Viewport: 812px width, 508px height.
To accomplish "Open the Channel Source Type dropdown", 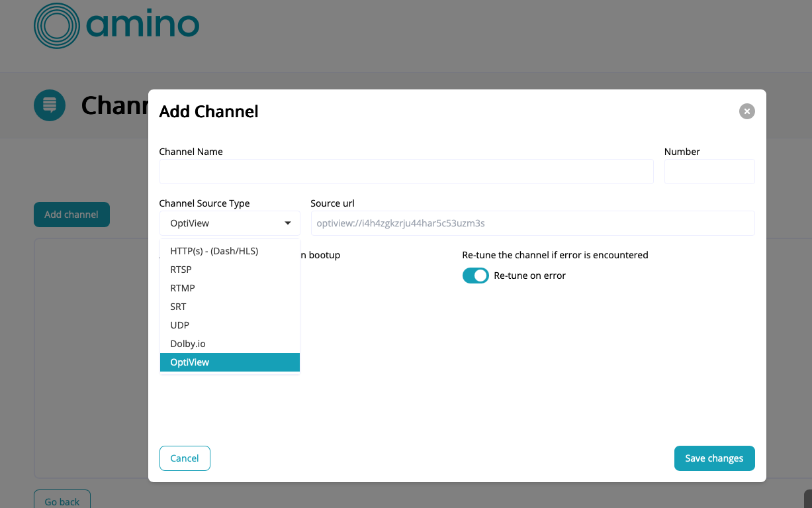I will click(x=229, y=223).
